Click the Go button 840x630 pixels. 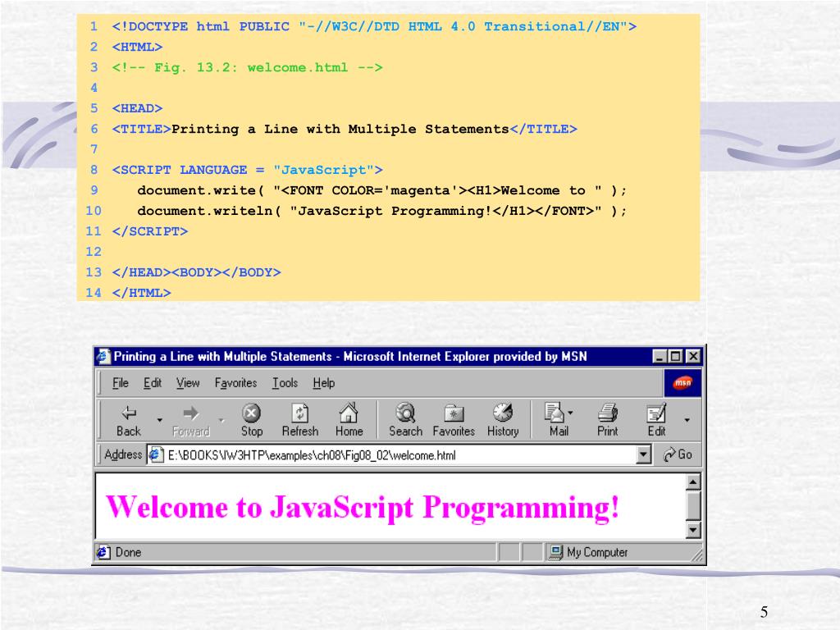coord(678,454)
